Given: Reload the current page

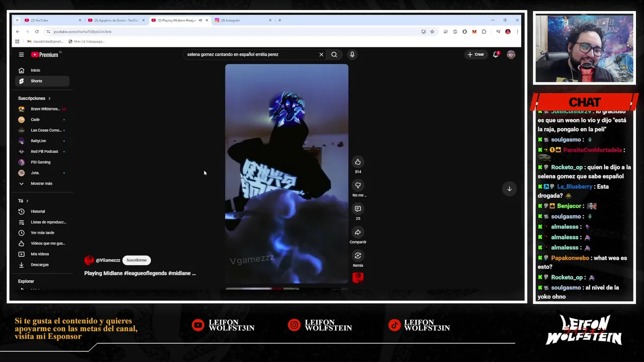Looking at the screenshot, I should [x=37, y=32].
